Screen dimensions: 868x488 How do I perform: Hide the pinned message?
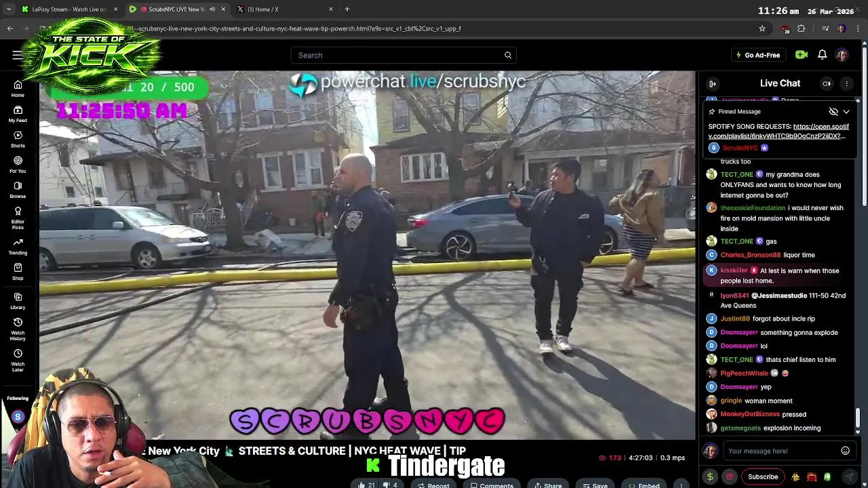tap(833, 111)
